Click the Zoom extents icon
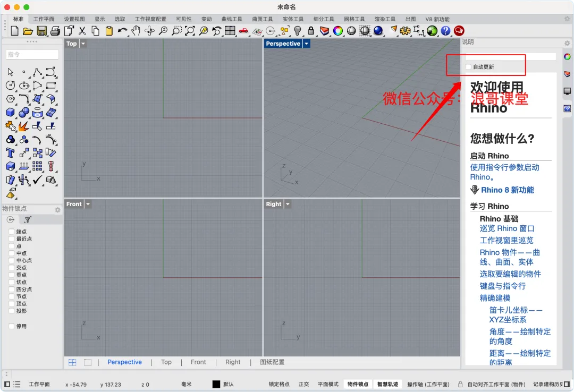 tap(190, 31)
